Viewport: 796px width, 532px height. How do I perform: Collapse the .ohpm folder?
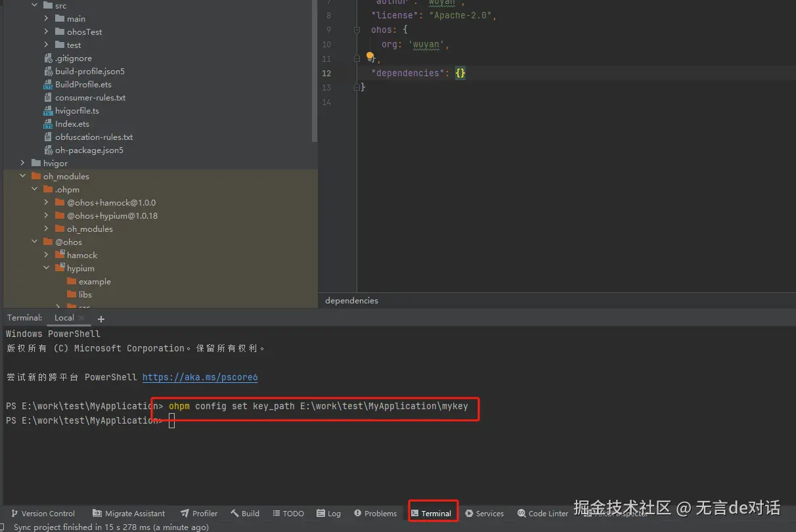34,189
